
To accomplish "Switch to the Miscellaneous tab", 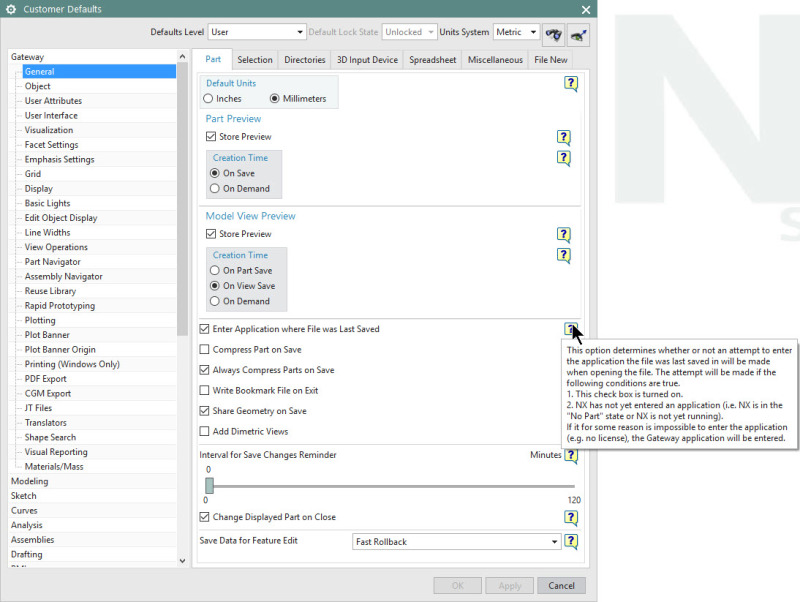I will click(495, 60).
